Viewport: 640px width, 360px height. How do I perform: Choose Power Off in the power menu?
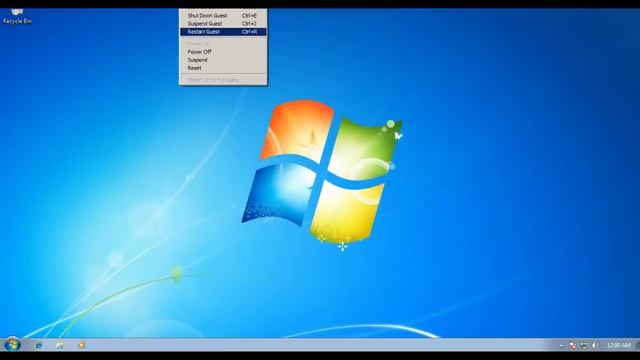click(x=223, y=52)
